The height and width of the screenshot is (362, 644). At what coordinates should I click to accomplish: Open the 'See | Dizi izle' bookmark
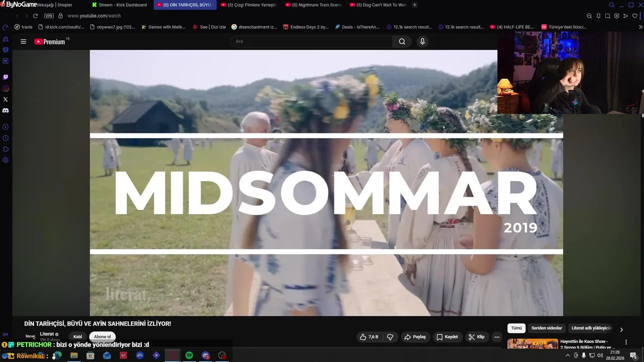[209, 27]
